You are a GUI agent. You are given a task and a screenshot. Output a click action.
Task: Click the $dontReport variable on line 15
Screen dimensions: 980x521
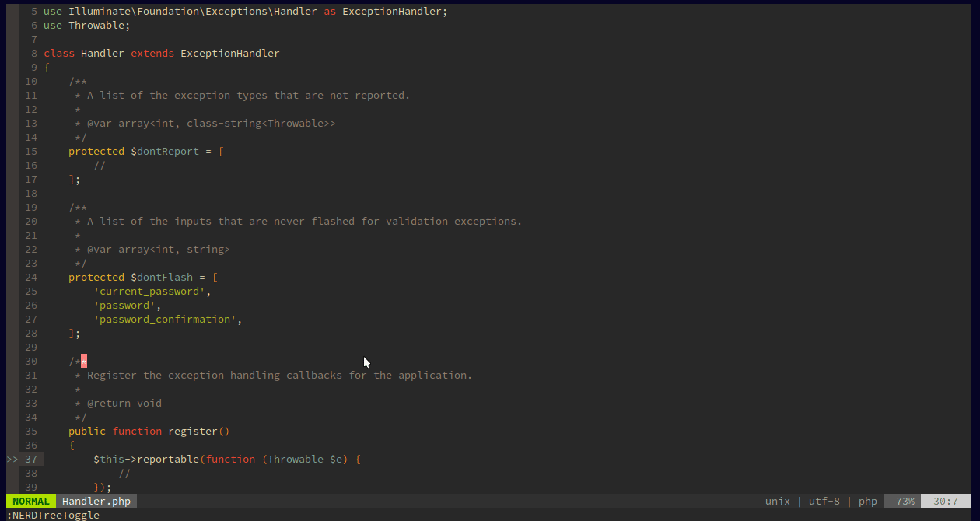coord(165,152)
